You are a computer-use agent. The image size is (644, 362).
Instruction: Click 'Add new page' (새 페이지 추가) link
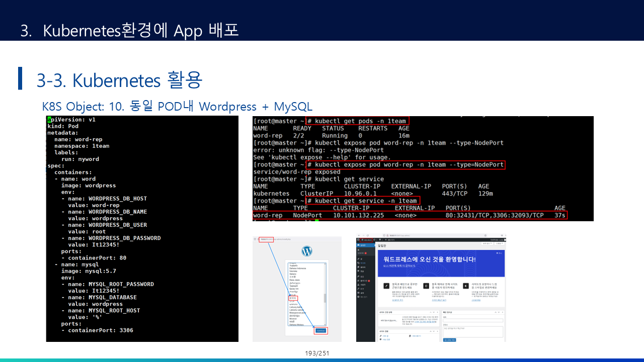397,300
